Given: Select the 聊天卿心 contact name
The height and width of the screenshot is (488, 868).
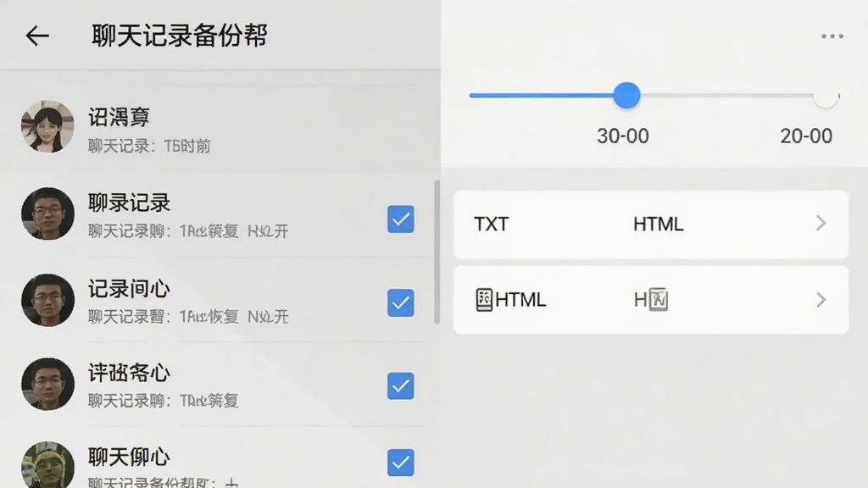Looking at the screenshot, I should 129,457.
